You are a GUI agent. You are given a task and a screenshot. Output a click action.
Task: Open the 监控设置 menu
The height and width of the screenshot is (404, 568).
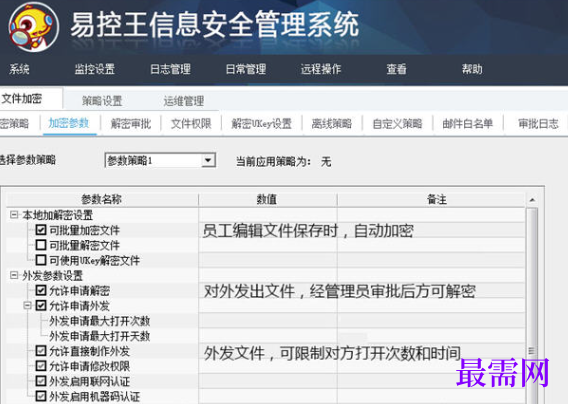point(95,69)
